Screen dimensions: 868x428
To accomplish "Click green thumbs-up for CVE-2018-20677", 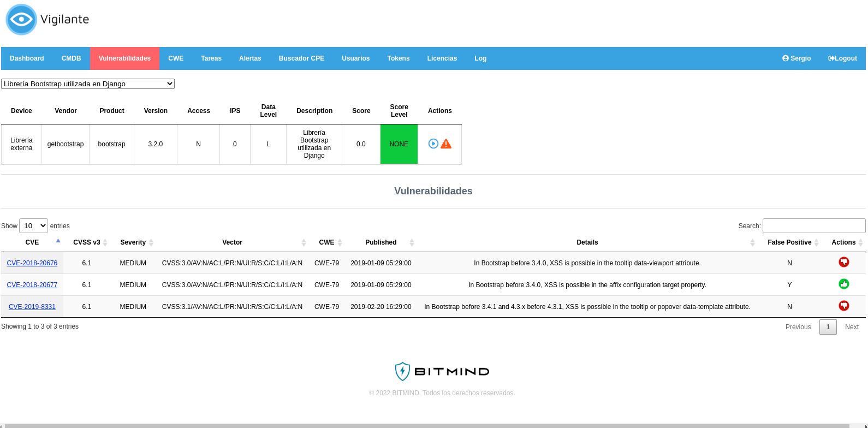I will tap(844, 284).
